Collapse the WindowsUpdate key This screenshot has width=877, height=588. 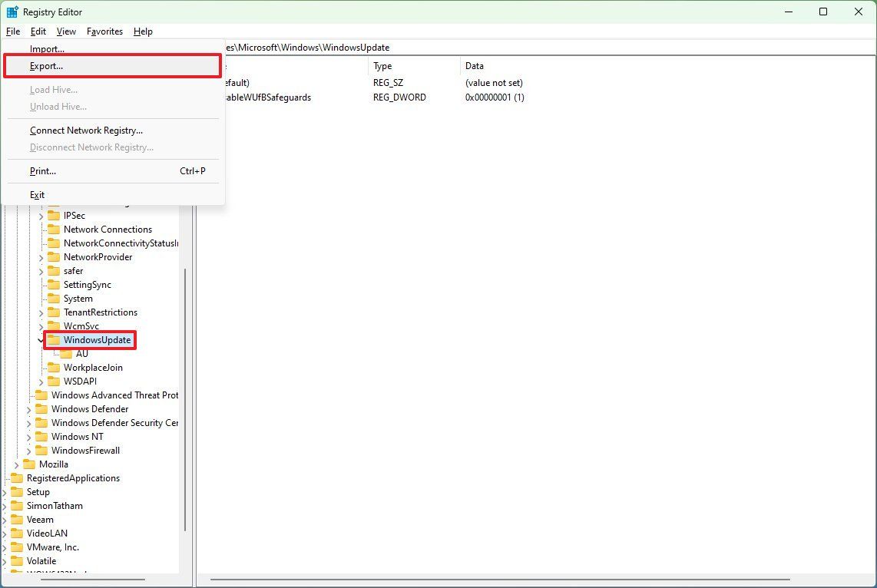[41, 339]
